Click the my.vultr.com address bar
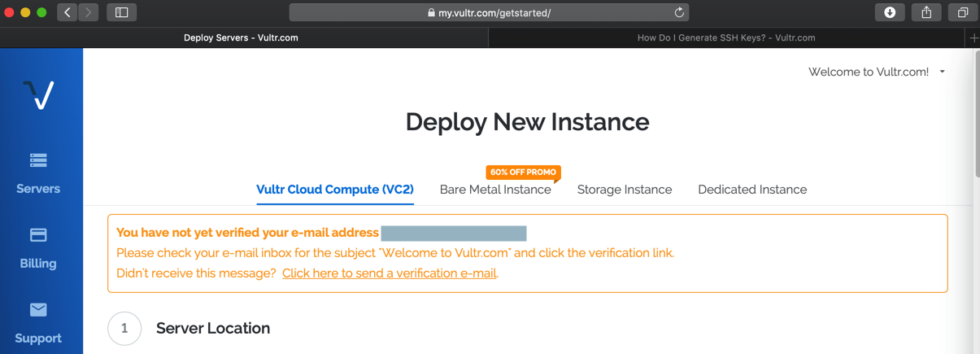Viewport: 980px width, 354px height. point(489,12)
